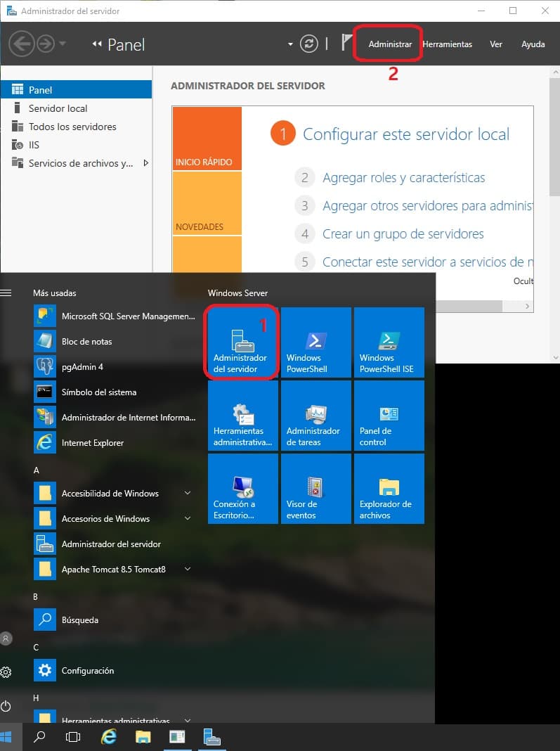Jump to letter B group header

[x=35, y=597]
